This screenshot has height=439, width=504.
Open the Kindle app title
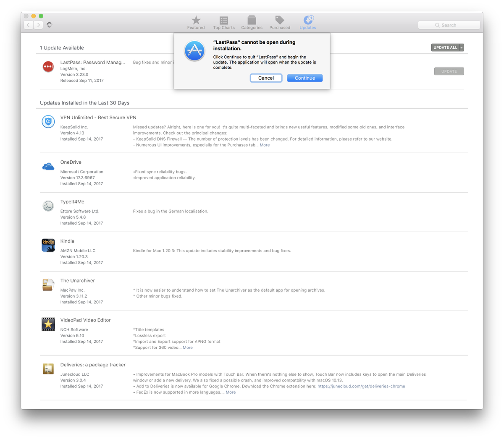pyautogui.click(x=67, y=241)
